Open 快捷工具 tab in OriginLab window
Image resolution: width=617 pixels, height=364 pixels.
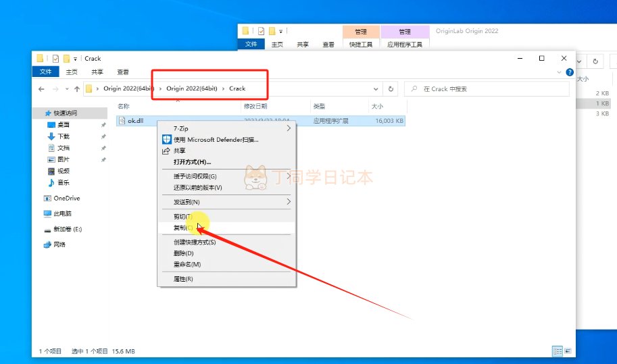(x=361, y=45)
